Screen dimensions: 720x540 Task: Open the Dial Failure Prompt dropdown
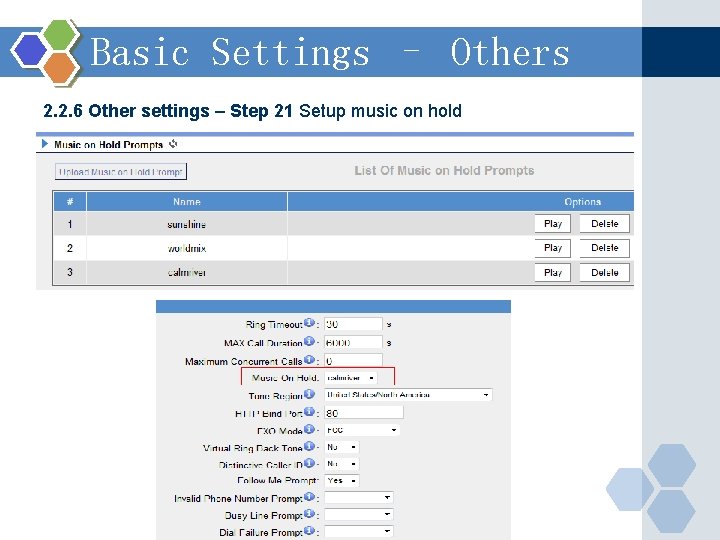[x=359, y=532]
